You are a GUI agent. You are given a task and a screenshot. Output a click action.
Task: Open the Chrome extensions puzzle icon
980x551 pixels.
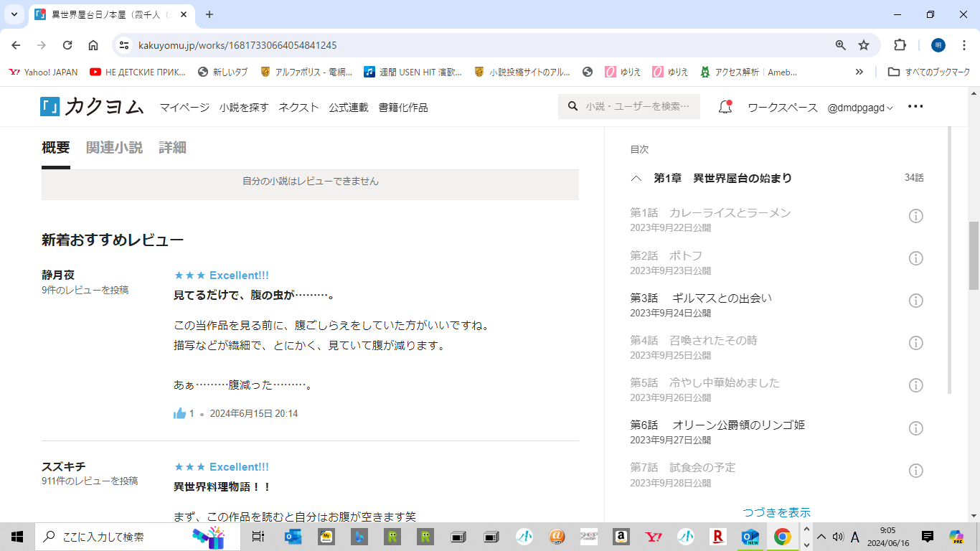click(900, 45)
